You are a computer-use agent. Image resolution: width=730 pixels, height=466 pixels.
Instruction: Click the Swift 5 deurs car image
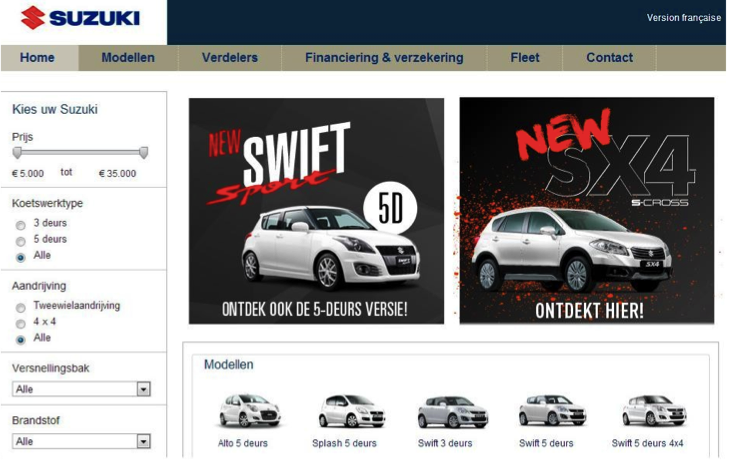click(x=553, y=411)
